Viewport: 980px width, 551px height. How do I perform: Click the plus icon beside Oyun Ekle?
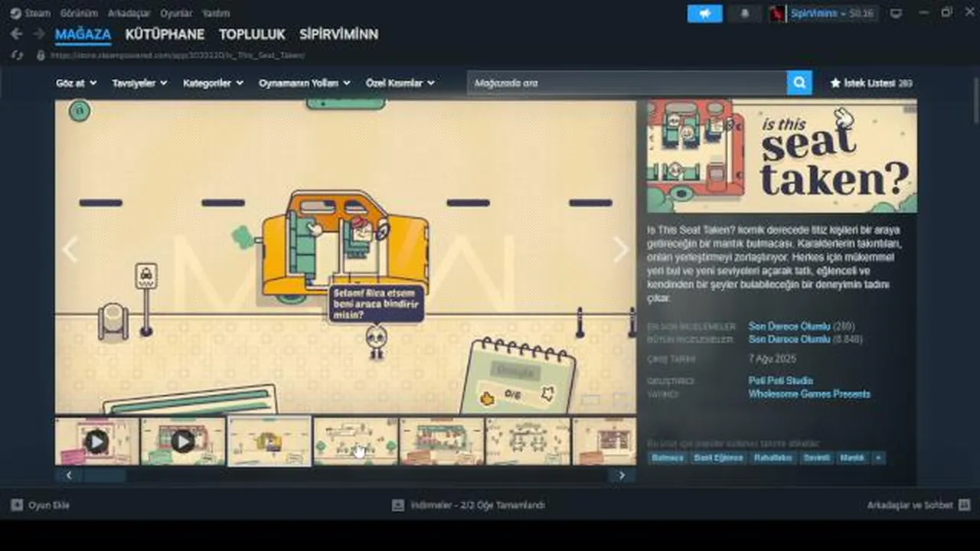pos(17,505)
